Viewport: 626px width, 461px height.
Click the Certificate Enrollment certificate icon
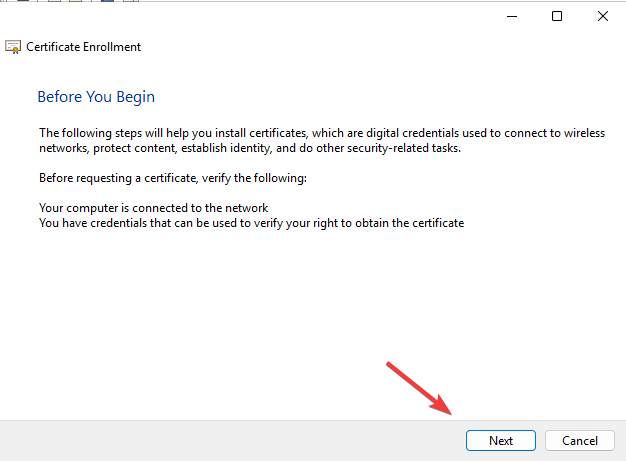13,47
